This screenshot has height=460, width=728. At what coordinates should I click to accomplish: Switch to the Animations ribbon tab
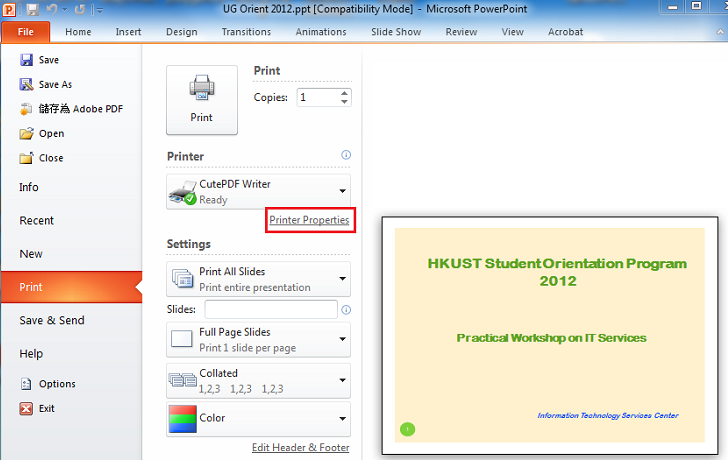(321, 32)
